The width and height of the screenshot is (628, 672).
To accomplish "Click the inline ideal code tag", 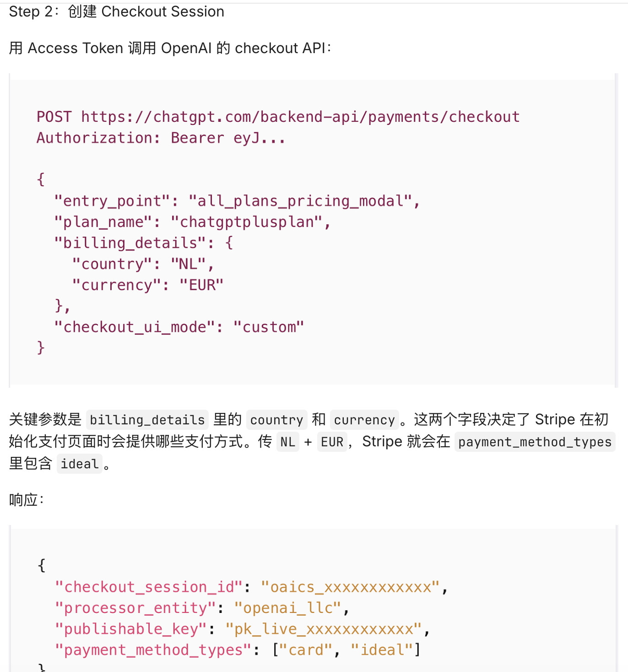I will (x=80, y=464).
